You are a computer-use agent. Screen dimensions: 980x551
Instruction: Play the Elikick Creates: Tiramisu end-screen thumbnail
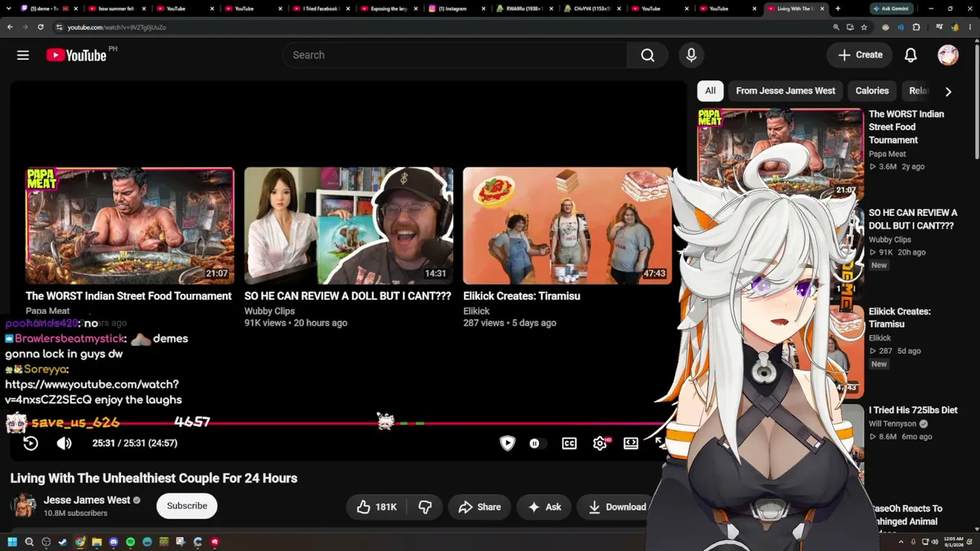567,226
